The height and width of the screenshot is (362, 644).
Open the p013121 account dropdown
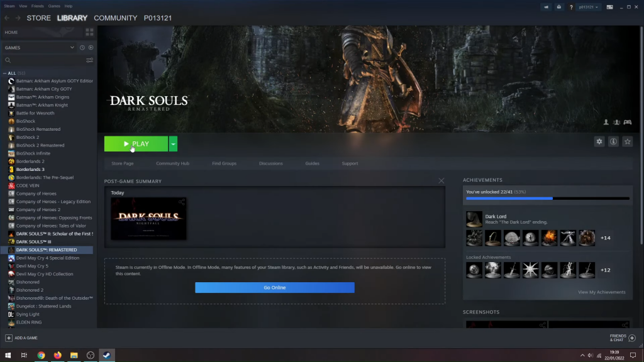[x=588, y=7]
